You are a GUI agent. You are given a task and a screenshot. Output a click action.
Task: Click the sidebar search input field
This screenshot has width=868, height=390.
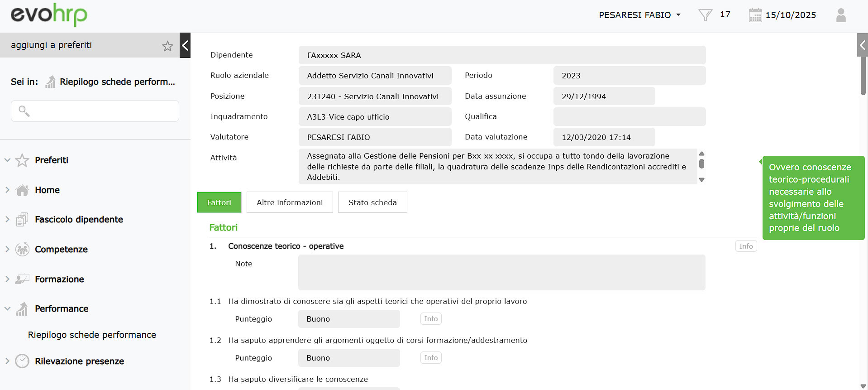(95, 111)
